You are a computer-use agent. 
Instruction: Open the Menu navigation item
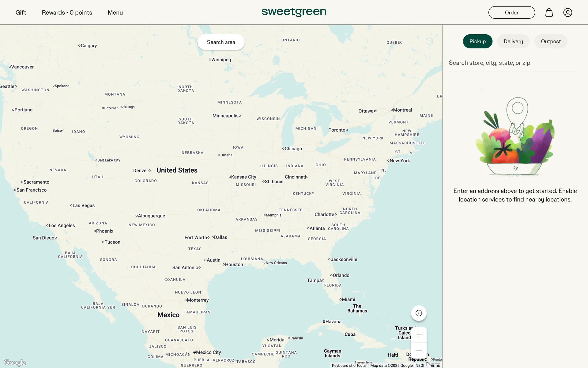115,13
